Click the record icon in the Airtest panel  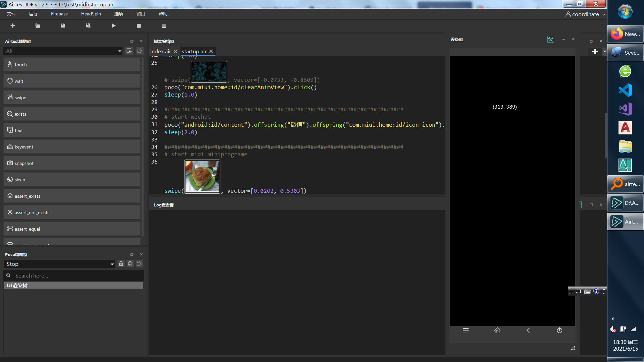(x=129, y=51)
